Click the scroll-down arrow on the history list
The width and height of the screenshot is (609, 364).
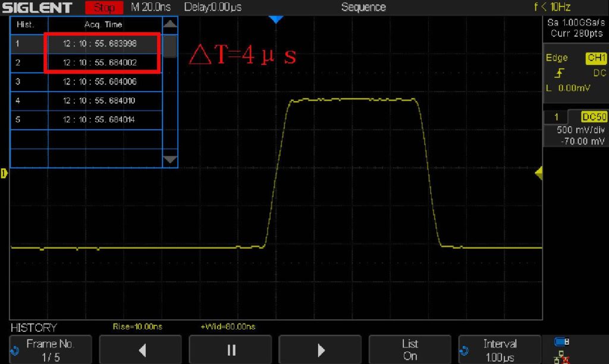click(170, 159)
